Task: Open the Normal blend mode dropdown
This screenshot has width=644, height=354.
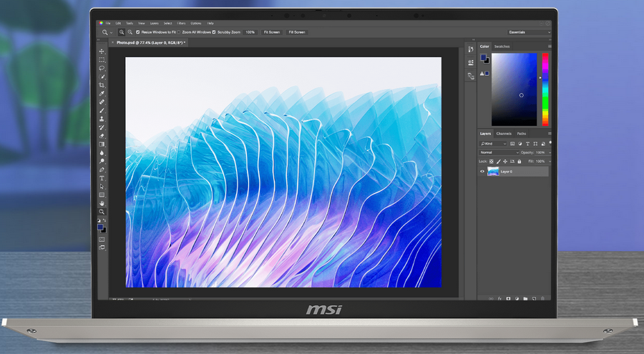Action: [499, 152]
